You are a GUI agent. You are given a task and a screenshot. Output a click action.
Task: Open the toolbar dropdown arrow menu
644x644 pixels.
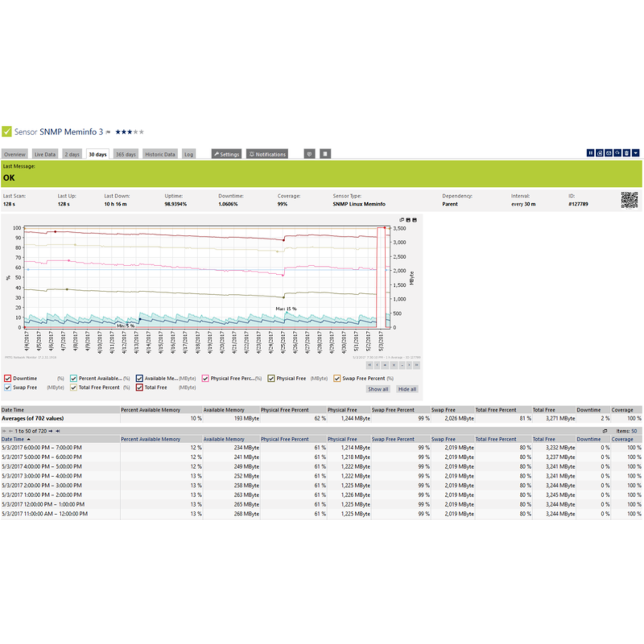click(636, 153)
